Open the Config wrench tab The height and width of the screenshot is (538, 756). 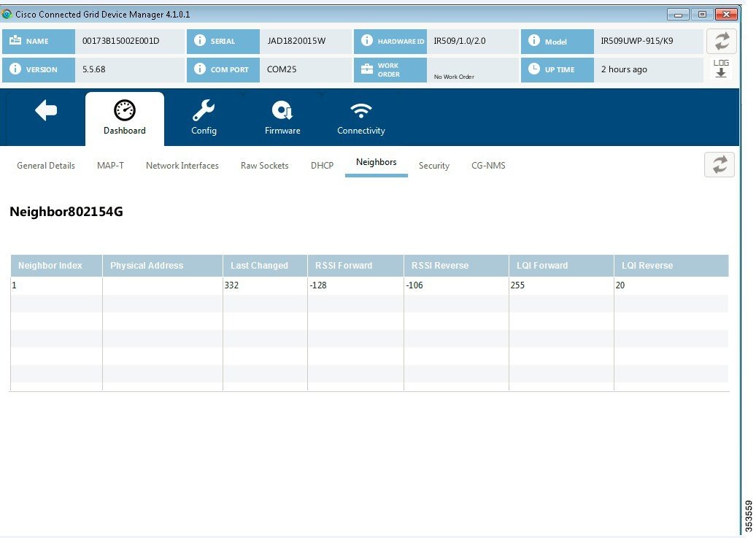(x=204, y=118)
